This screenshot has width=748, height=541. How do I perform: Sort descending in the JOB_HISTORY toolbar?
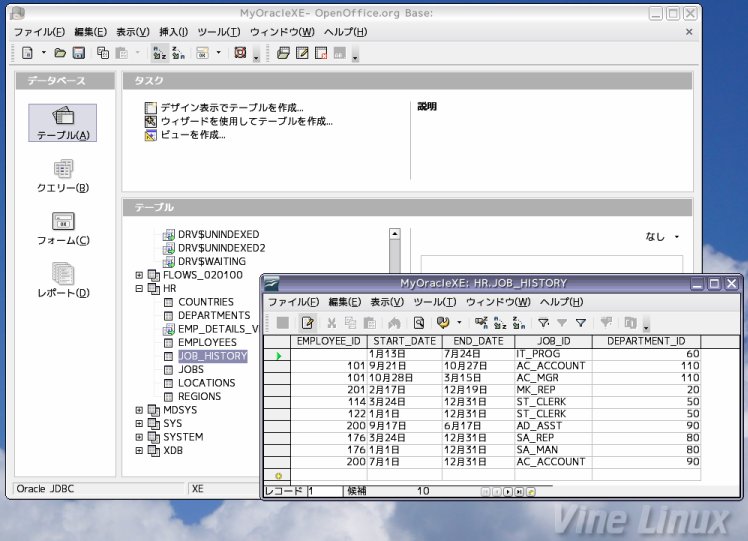point(519,323)
